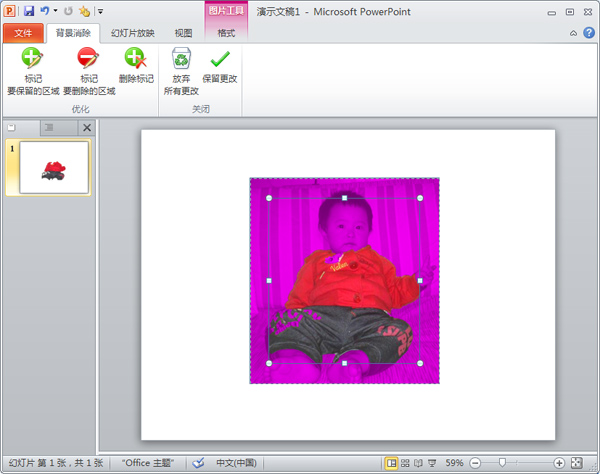Viewport: 600px width, 474px height.
Task: Redo the last undone action
Action: coord(68,11)
